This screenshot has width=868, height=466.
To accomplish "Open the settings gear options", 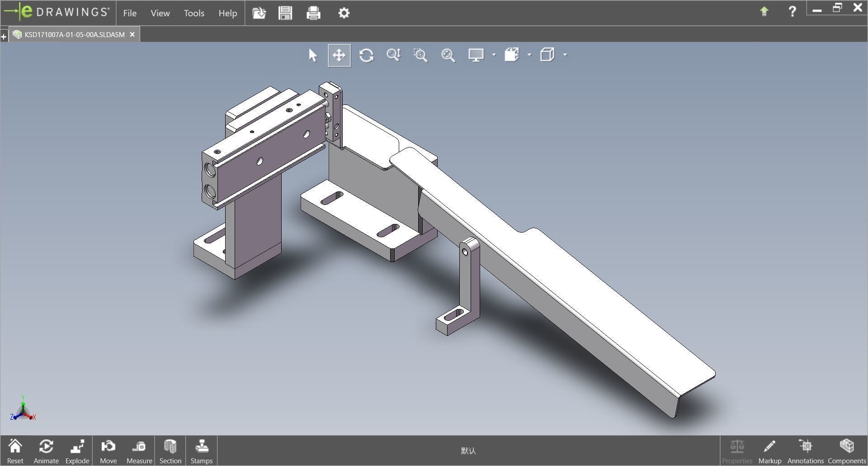I will (344, 13).
